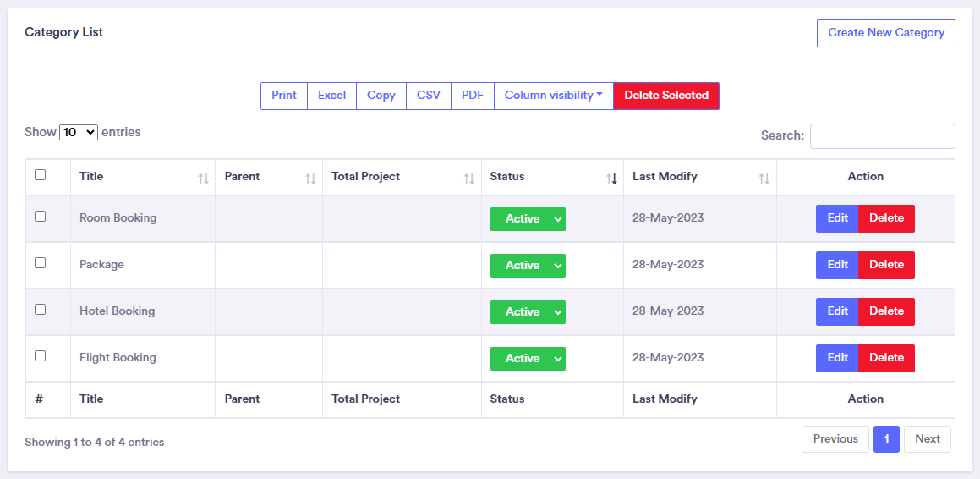Click the Parent column sort icon
Image resolution: width=980 pixels, height=479 pixels.
pyautogui.click(x=310, y=179)
